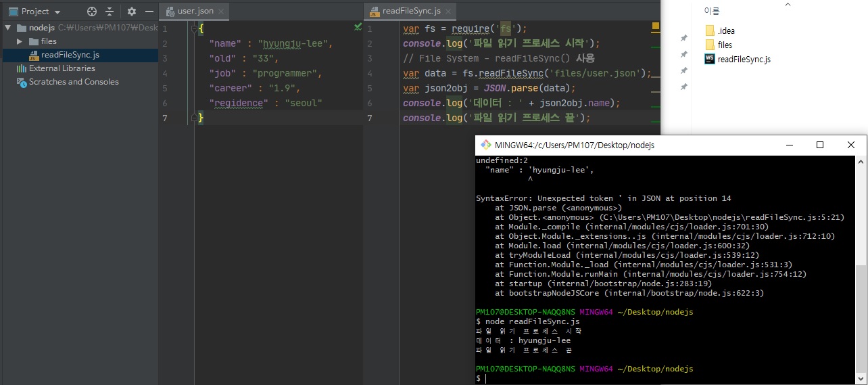868x385 pixels.
Task: Click the Collapse All icon in Project panel
Action: point(110,12)
